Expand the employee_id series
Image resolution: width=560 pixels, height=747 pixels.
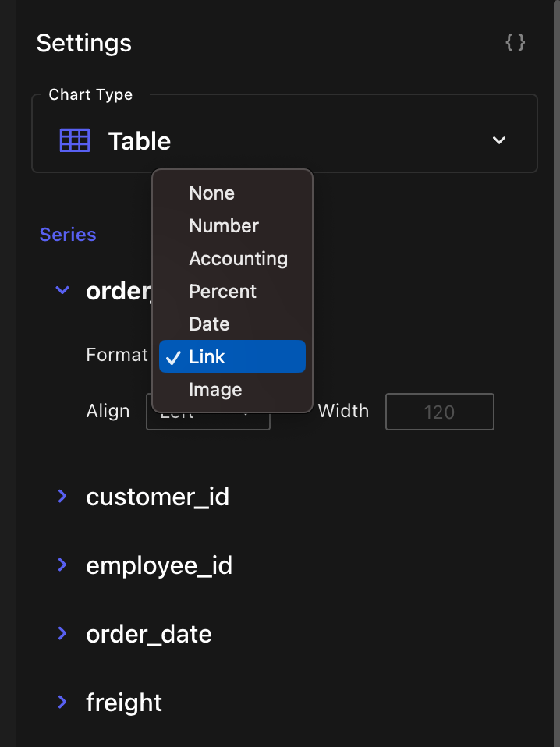point(62,565)
